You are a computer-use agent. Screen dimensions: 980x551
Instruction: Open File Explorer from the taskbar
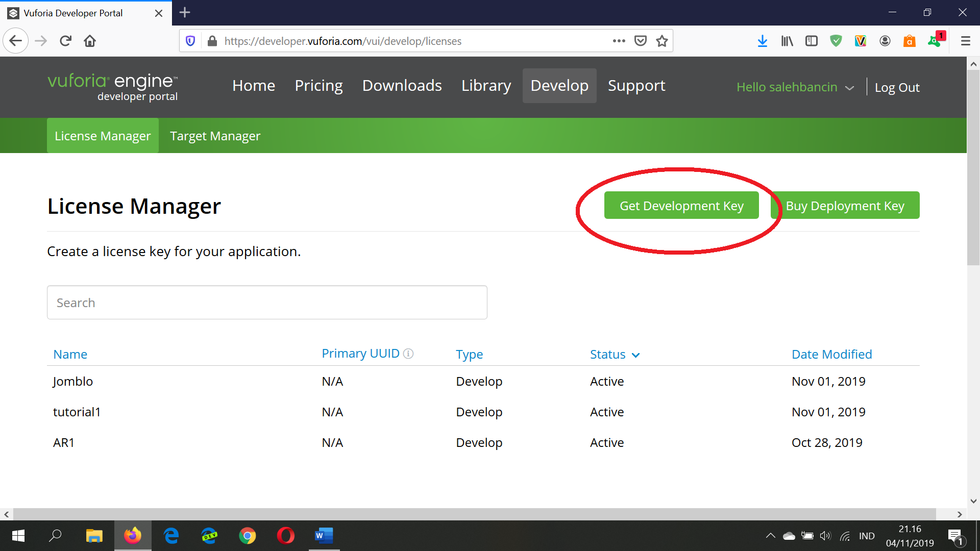[x=94, y=536]
